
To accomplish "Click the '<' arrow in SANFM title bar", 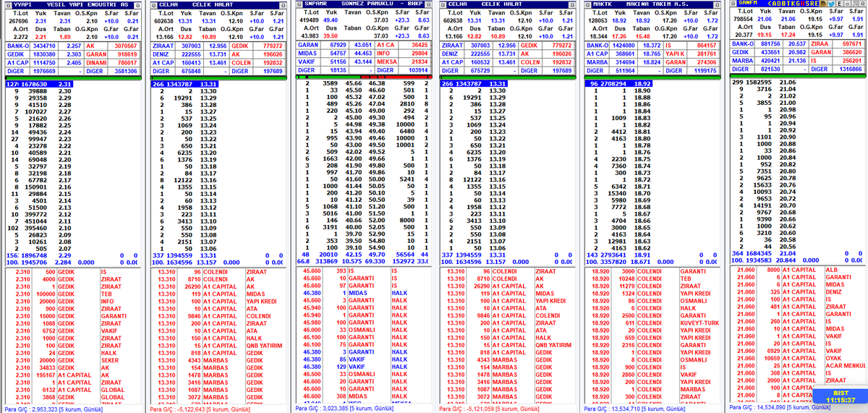I will [770, 4].
